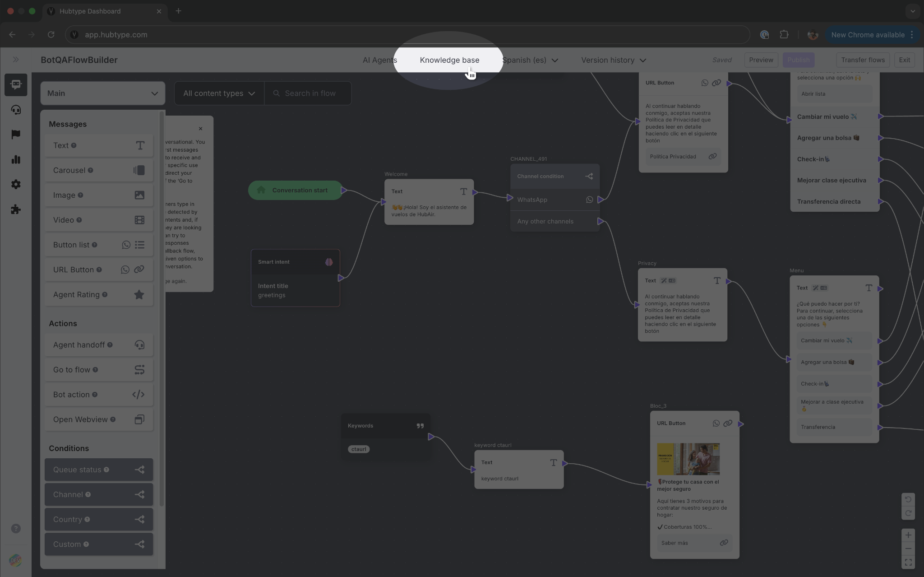Switch to Knowledge base tab

pyautogui.click(x=449, y=60)
